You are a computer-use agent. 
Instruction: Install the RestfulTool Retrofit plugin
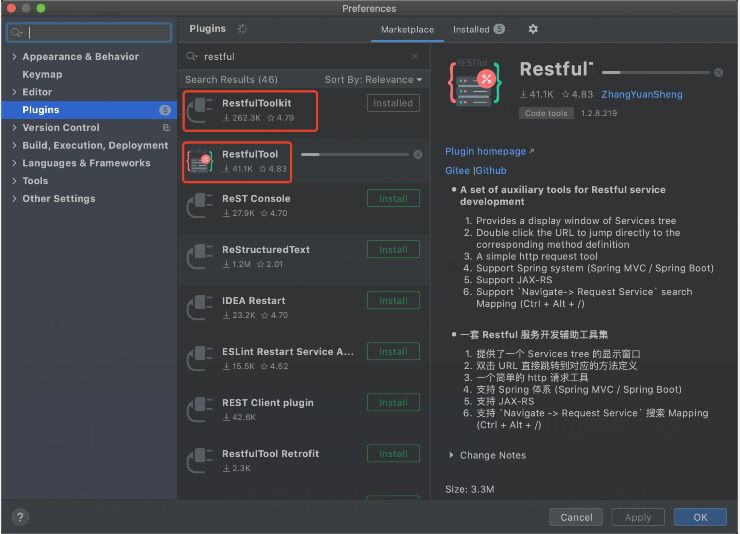pyautogui.click(x=393, y=453)
